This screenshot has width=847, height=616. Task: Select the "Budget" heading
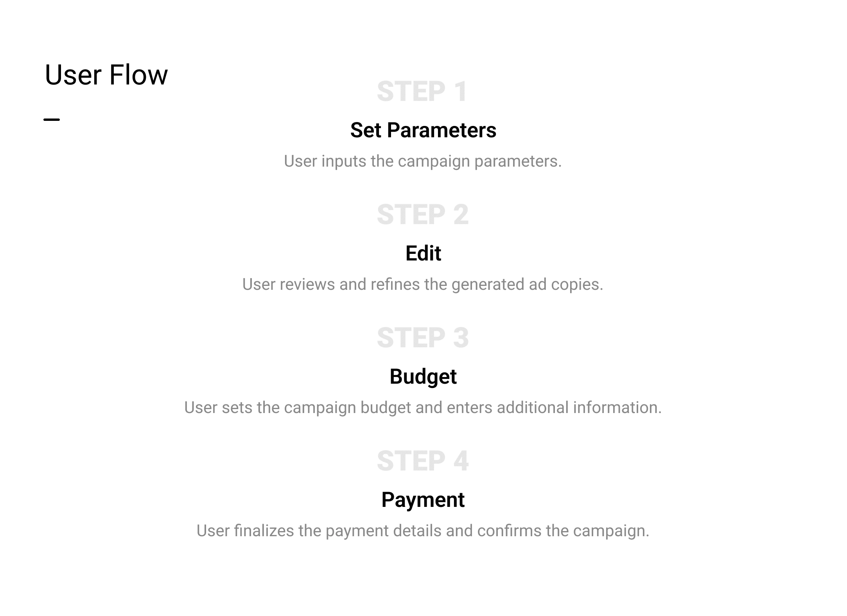pyautogui.click(x=423, y=377)
